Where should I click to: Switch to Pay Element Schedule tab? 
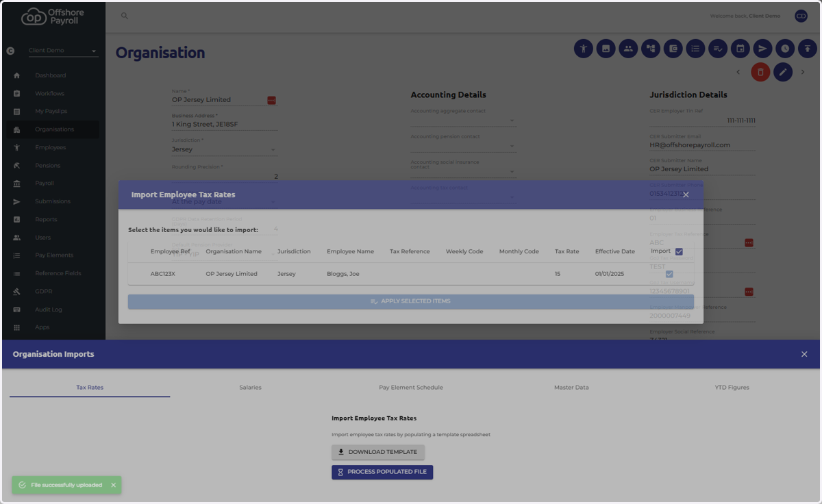(411, 388)
